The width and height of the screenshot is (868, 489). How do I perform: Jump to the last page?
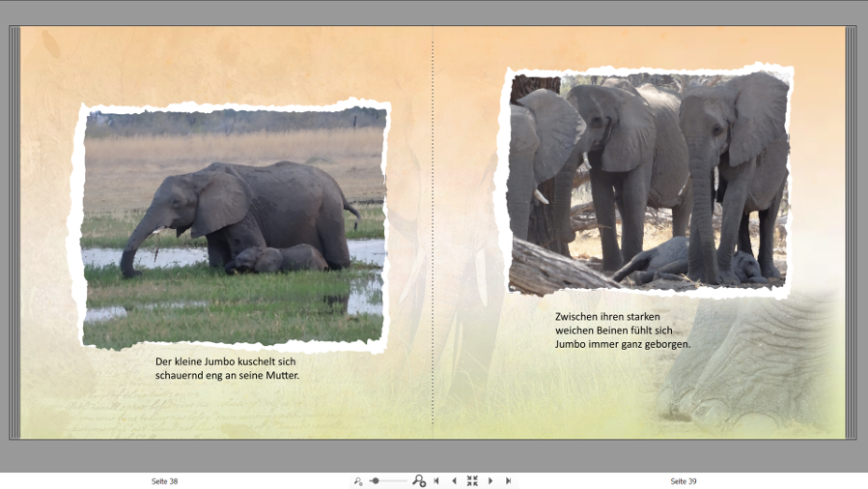(x=508, y=480)
